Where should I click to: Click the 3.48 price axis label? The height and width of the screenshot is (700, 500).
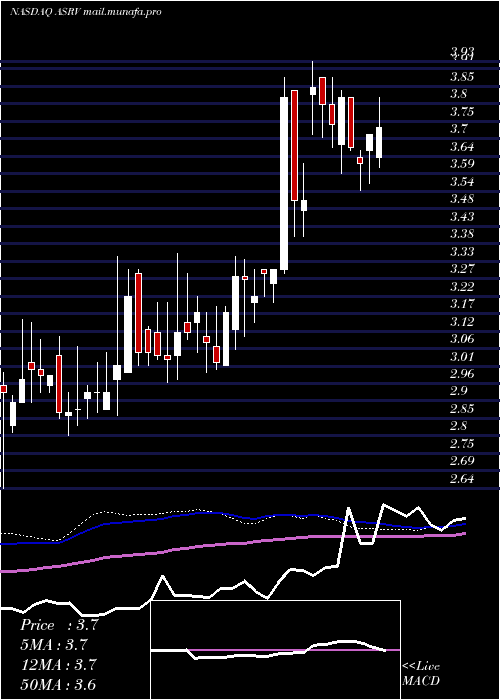click(462, 199)
